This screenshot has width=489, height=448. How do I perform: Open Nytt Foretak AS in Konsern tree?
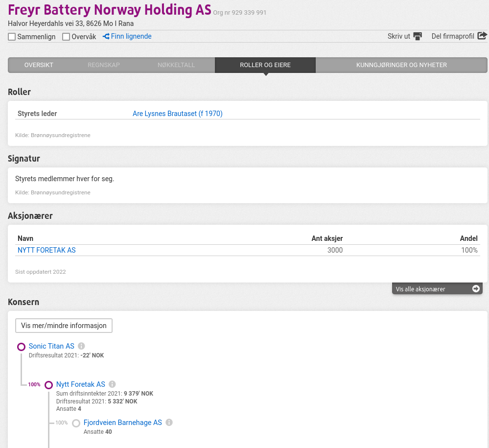click(x=80, y=384)
